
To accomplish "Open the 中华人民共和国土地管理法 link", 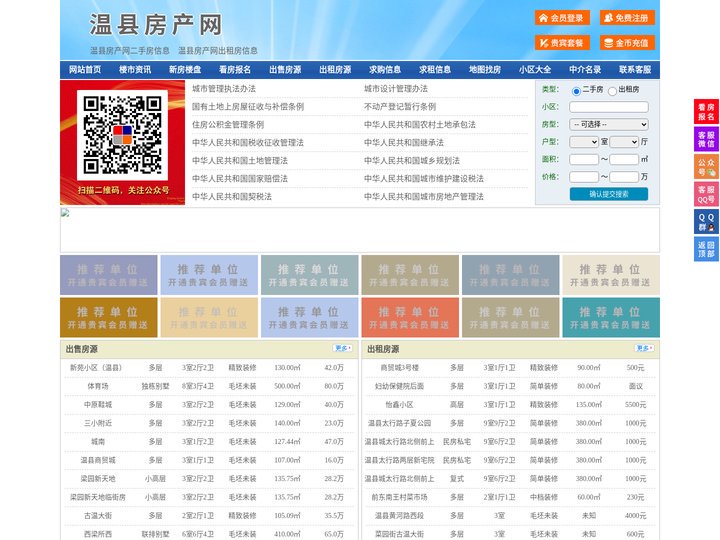I will coord(240,161).
